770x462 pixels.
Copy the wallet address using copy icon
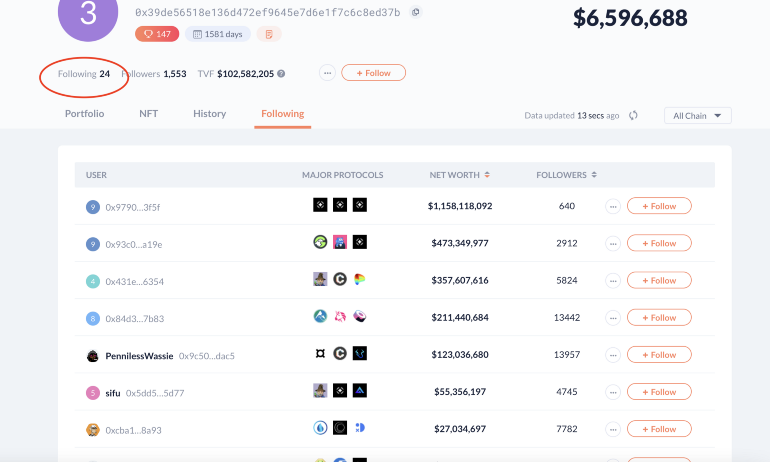click(416, 12)
